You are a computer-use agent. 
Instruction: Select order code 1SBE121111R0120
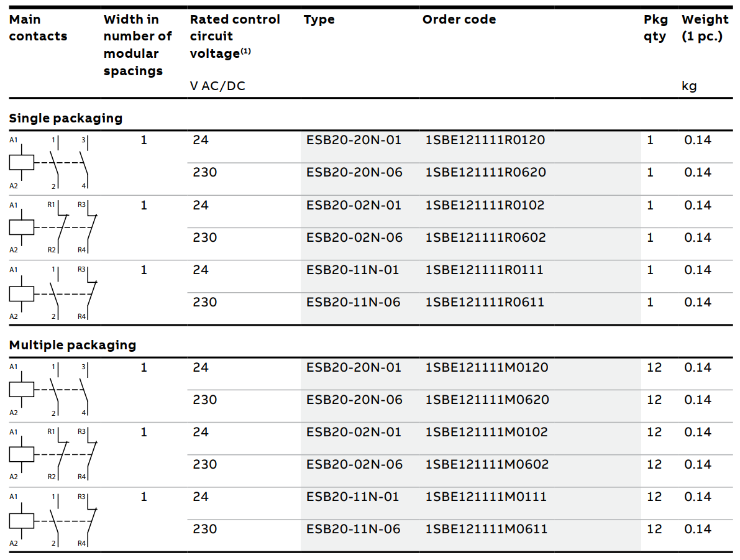(x=485, y=140)
